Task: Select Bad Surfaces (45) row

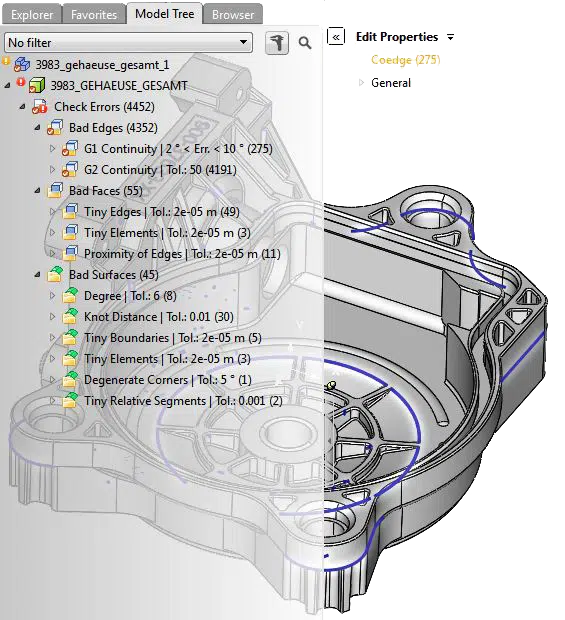Action: (113, 274)
